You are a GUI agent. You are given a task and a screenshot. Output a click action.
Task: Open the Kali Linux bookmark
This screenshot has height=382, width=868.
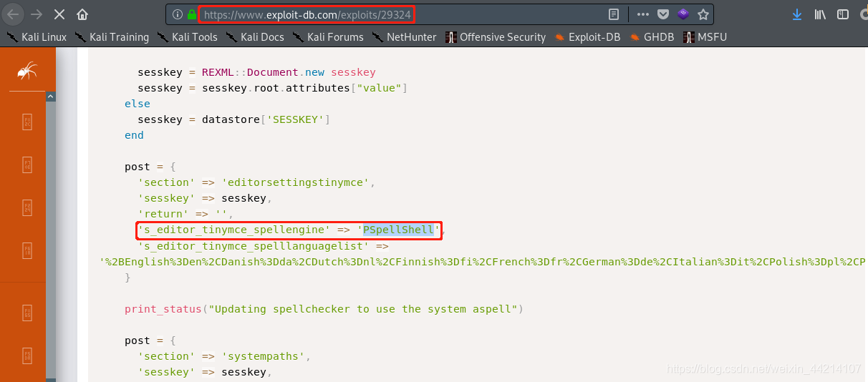tap(37, 37)
